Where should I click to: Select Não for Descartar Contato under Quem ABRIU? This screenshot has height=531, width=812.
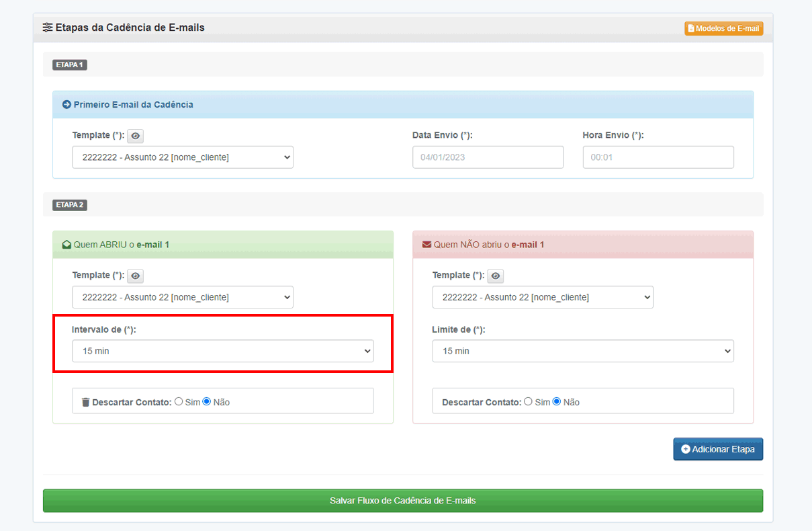(x=207, y=401)
